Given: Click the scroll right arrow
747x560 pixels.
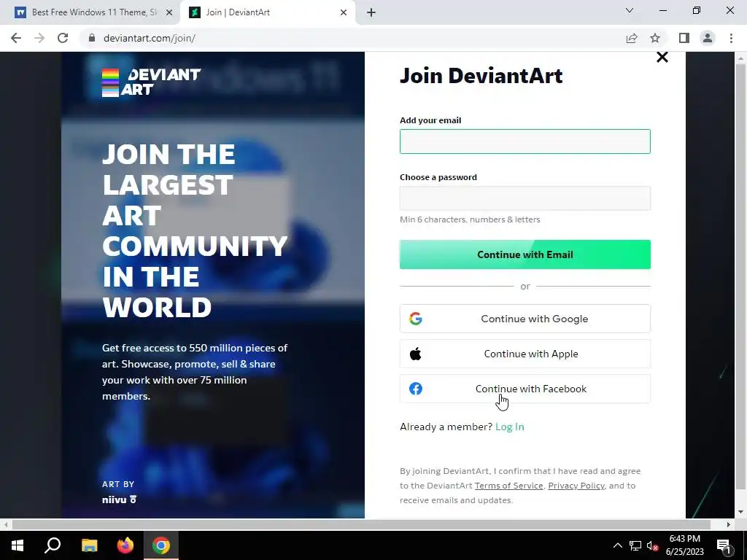Looking at the screenshot, I should point(729,525).
